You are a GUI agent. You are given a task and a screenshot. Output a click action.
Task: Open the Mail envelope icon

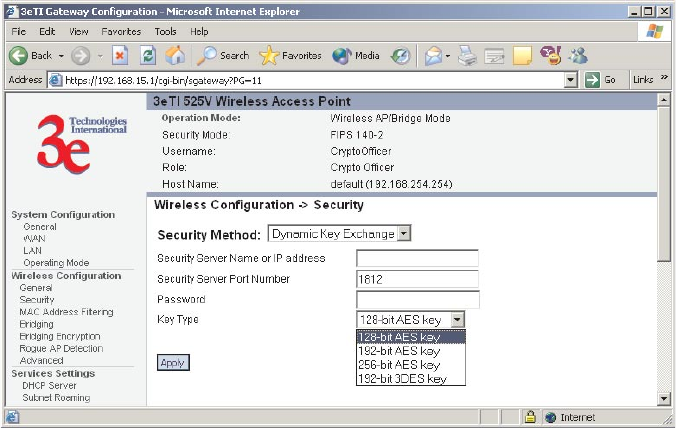[x=434, y=56]
